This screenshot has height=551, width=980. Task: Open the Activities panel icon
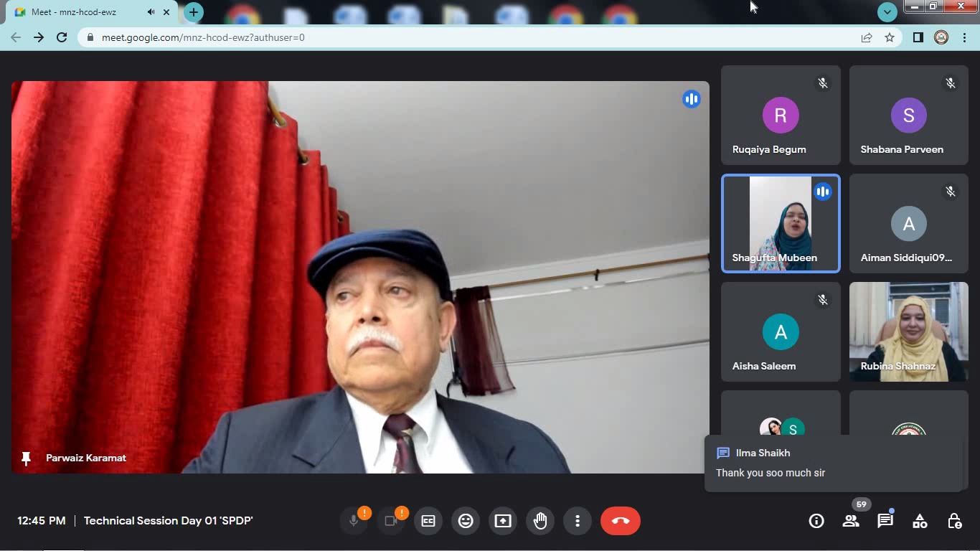click(x=920, y=522)
